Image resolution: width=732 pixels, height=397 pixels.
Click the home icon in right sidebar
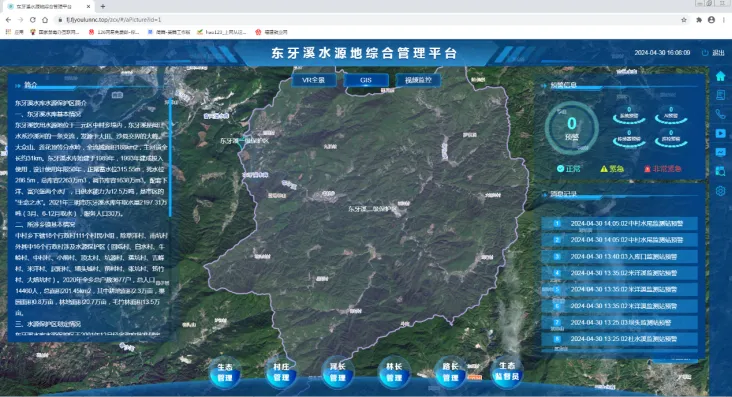720,76
